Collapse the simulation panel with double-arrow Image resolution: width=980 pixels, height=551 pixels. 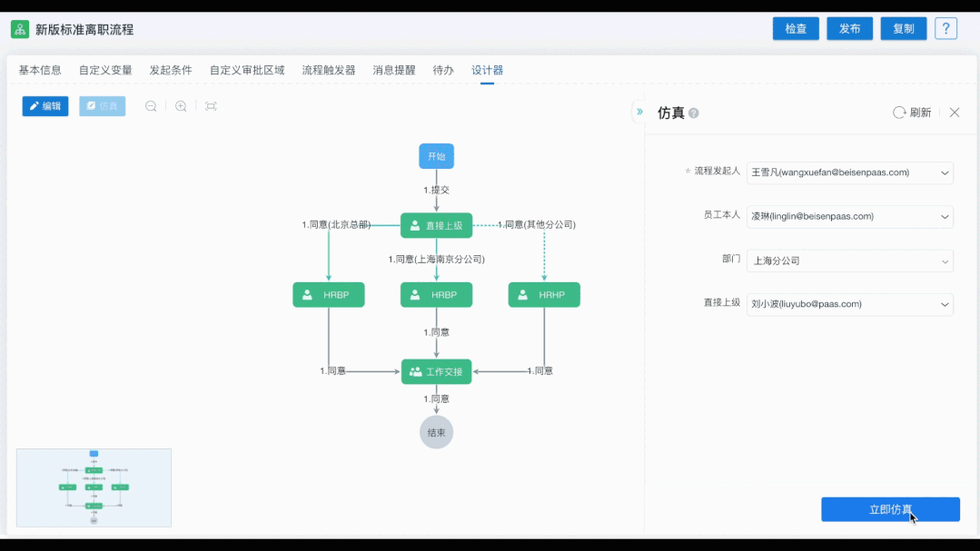[x=639, y=112]
